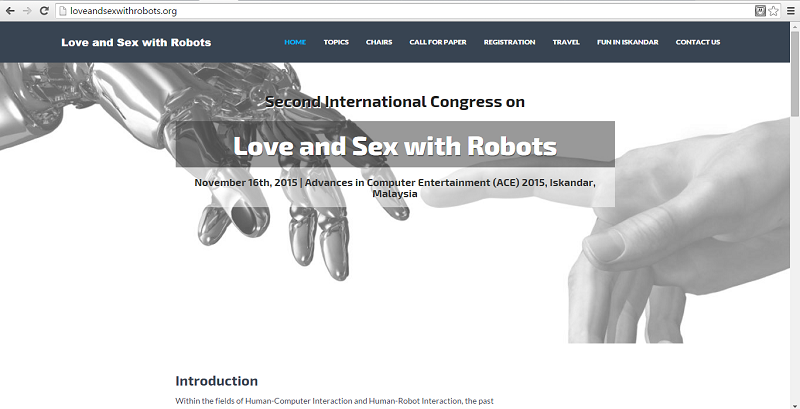Go to the CHAIRS section

coord(379,42)
